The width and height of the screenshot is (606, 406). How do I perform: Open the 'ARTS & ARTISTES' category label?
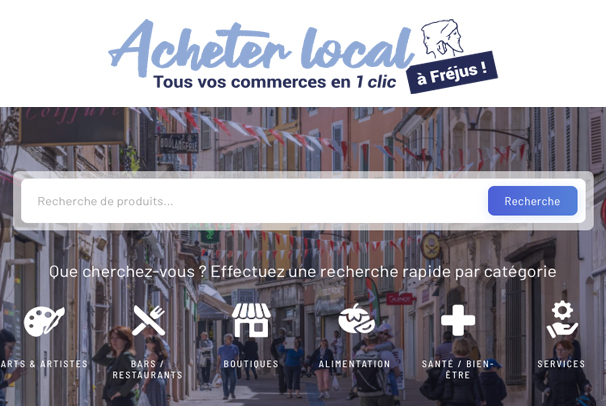tap(44, 364)
